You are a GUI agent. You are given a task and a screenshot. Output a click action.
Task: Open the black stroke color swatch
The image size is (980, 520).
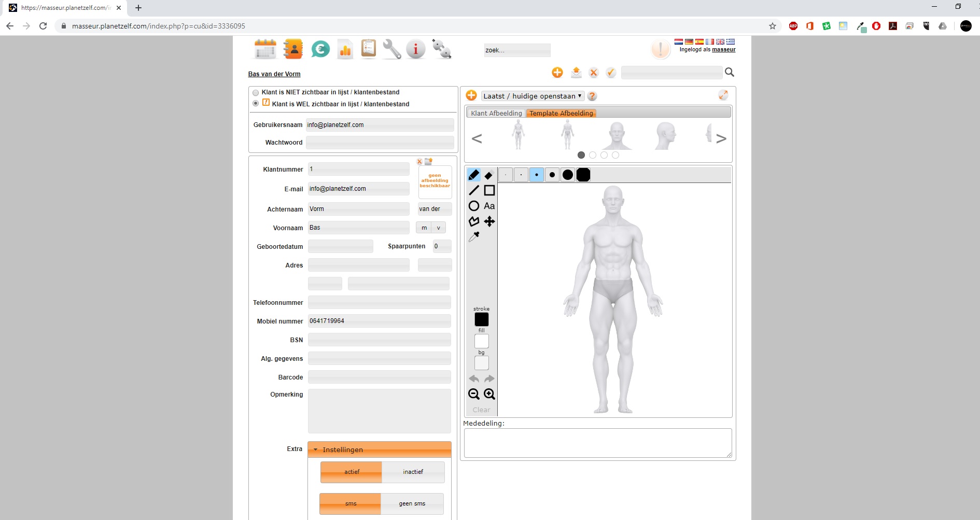point(481,319)
